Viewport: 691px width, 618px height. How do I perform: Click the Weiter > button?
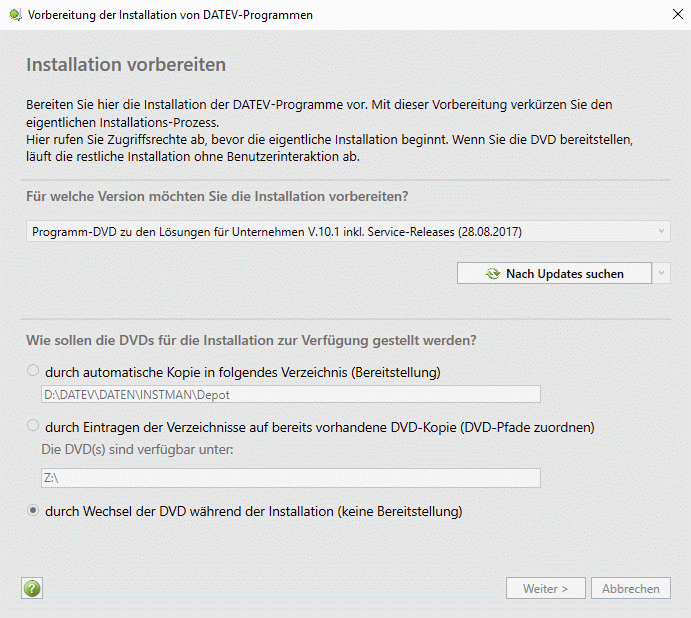pos(546,588)
